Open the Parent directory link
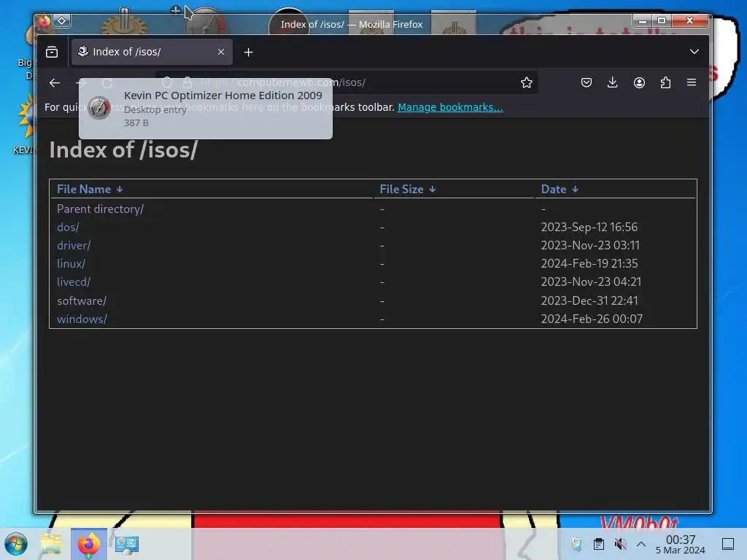The image size is (747, 560). coord(100,209)
